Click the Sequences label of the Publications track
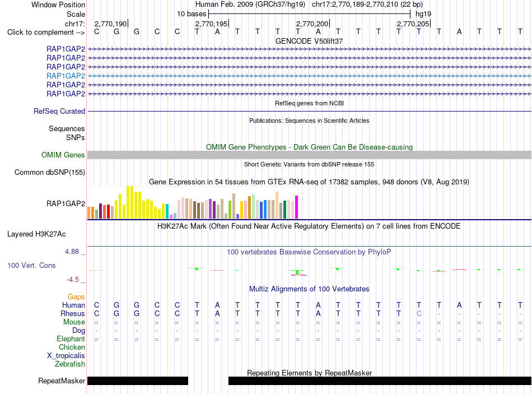Image resolution: width=532 pixels, height=394 pixels. (67, 128)
